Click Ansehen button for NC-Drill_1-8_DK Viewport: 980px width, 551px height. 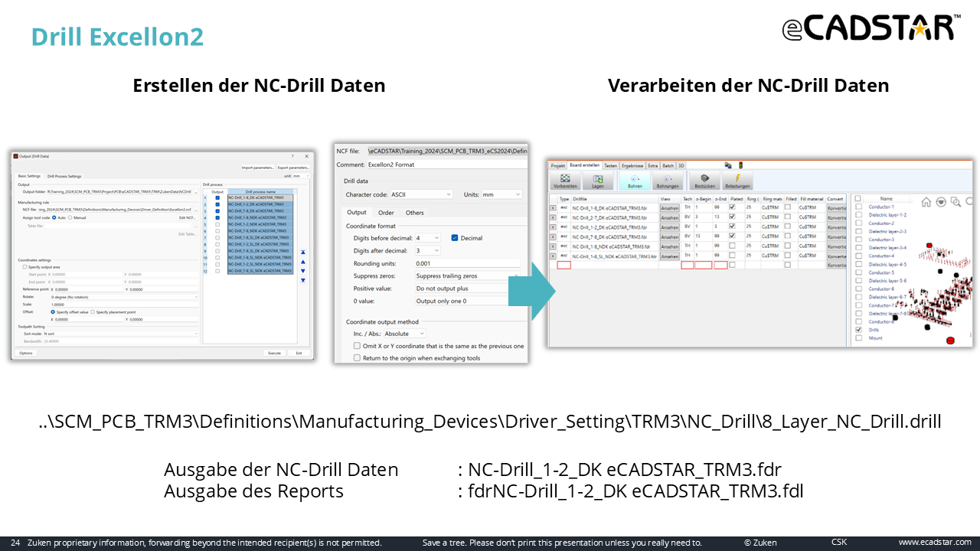pos(669,207)
